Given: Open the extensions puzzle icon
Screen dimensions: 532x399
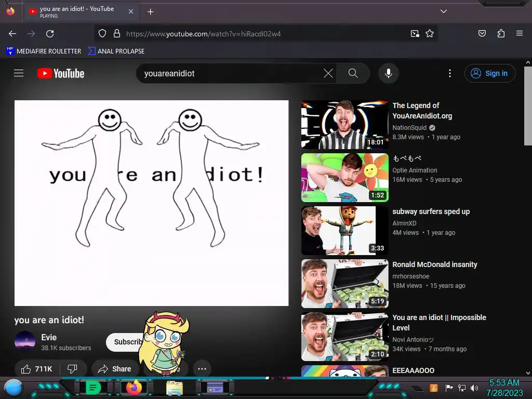Looking at the screenshot, I should coord(501,33).
